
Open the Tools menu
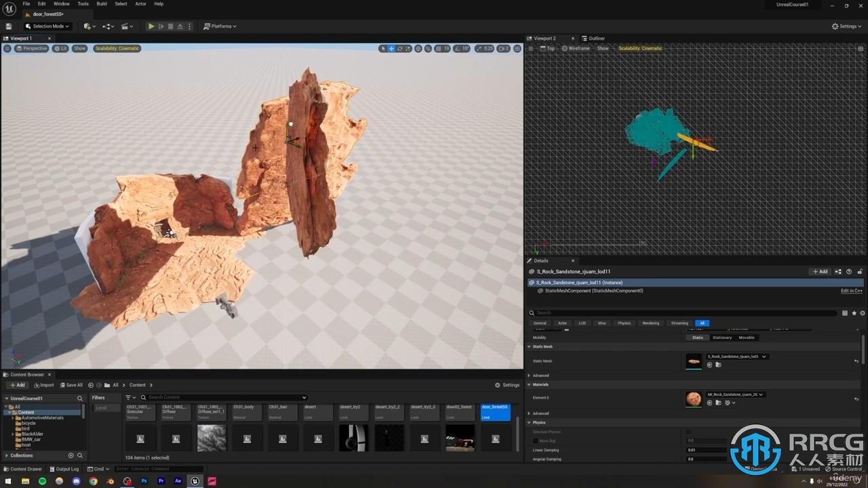coord(83,3)
